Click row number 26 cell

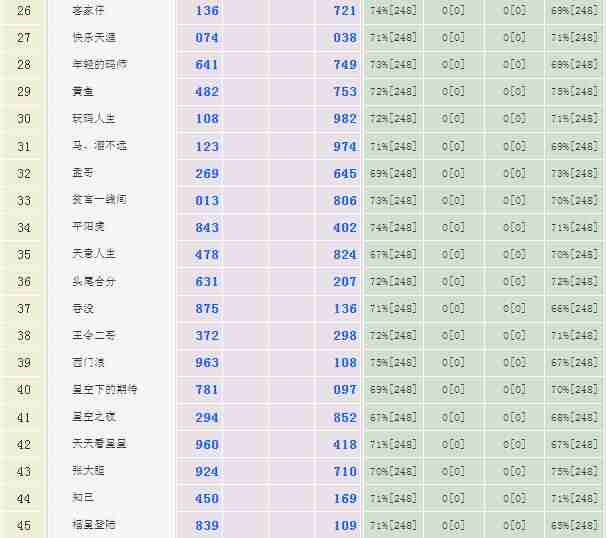[x=24, y=11]
